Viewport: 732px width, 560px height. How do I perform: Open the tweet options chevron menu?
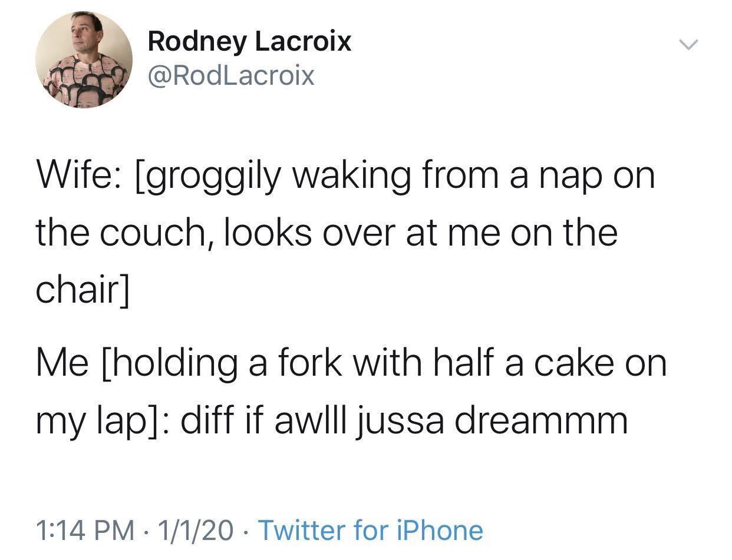tap(688, 45)
